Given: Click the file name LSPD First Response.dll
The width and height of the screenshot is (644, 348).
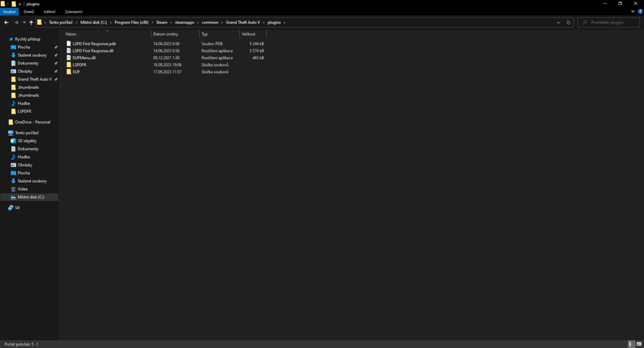Looking at the screenshot, I should 93,50.
